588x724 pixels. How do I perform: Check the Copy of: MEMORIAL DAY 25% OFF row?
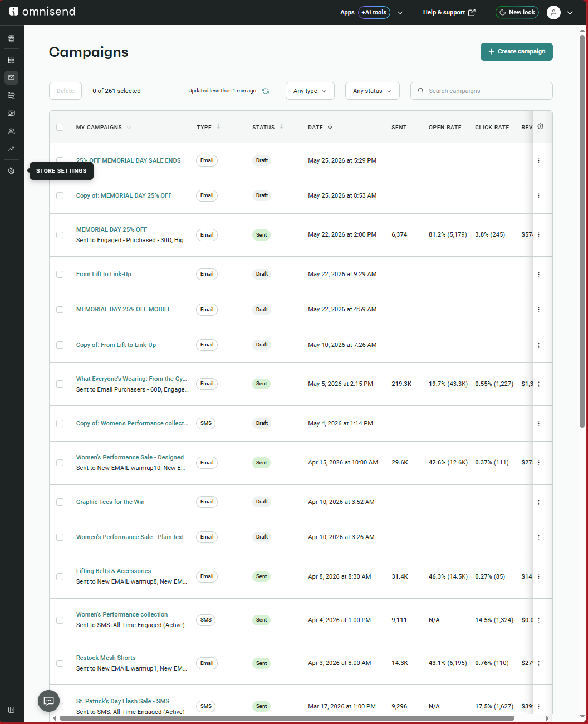point(60,195)
